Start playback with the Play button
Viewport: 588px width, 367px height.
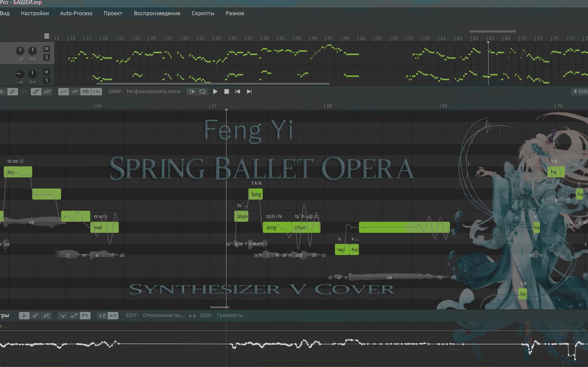coord(215,92)
